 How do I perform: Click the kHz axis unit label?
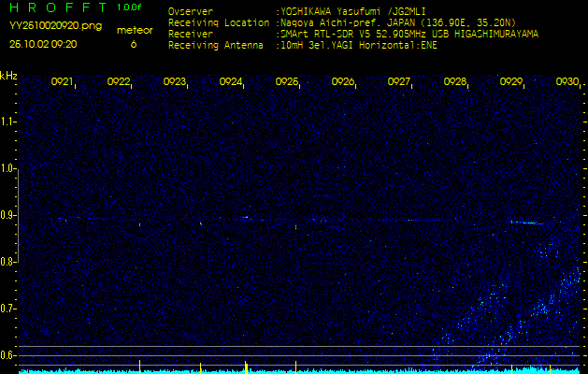point(8,76)
